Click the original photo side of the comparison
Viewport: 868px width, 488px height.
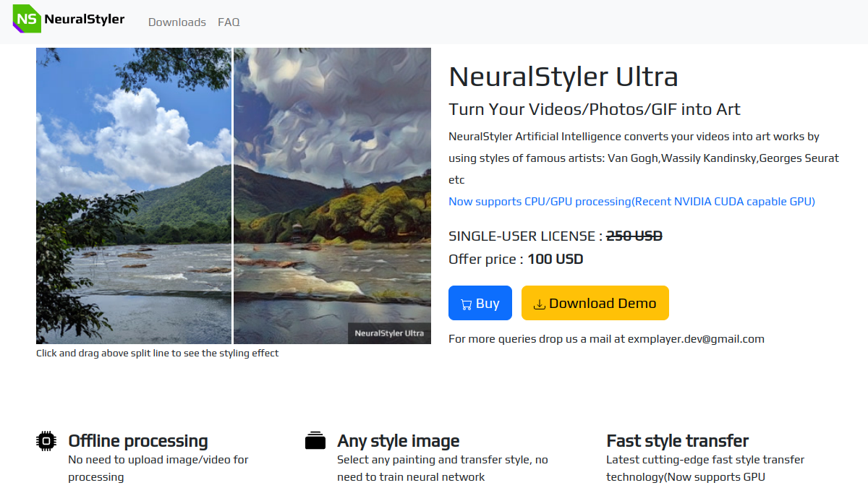tap(134, 196)
